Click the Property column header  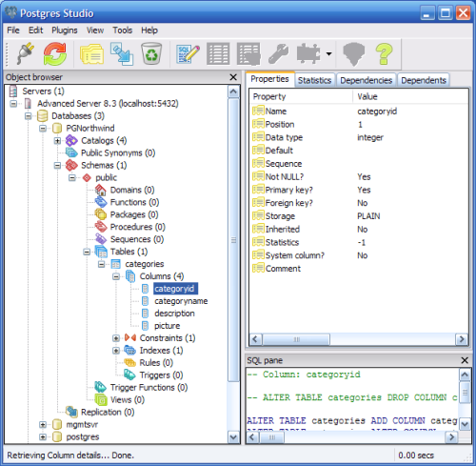[x=302, y=96]
